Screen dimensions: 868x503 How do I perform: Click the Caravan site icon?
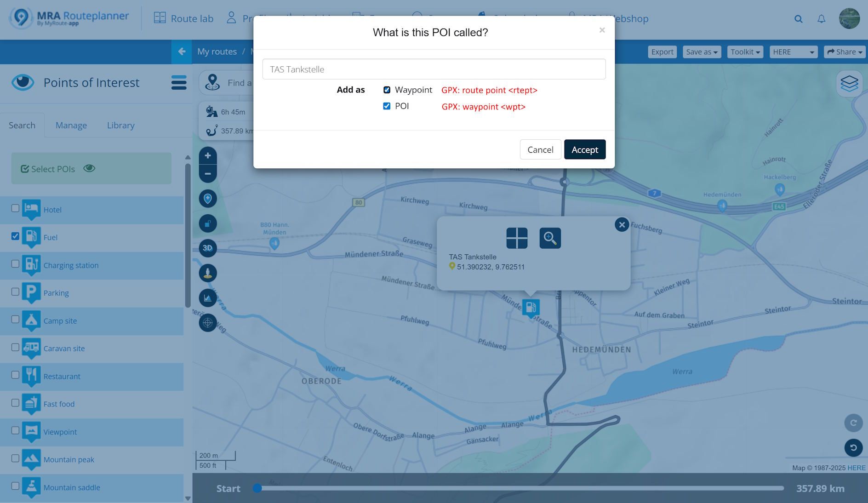tap(31, 349)
